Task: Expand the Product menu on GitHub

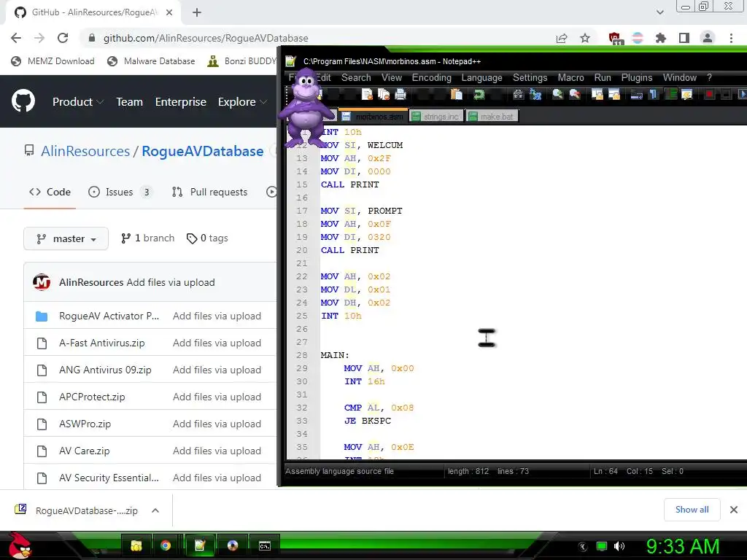Action: pos(78,102)
